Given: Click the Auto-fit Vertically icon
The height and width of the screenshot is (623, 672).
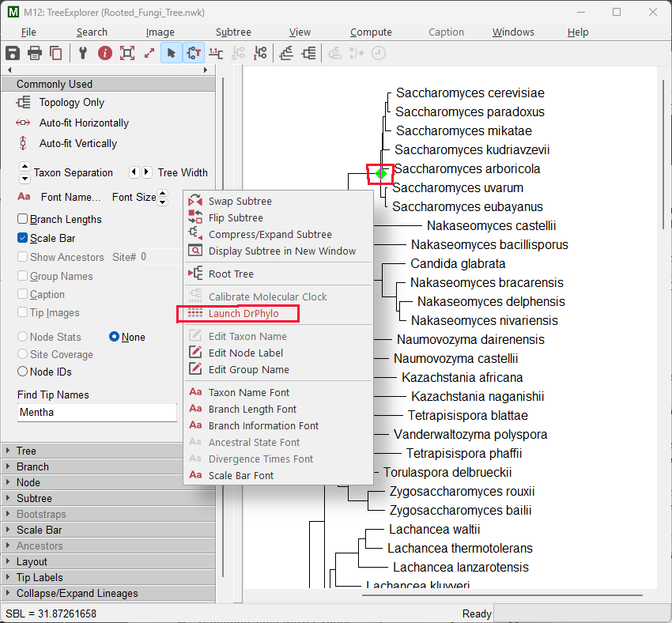Looking at the screenshot, I should pos(24,143).
